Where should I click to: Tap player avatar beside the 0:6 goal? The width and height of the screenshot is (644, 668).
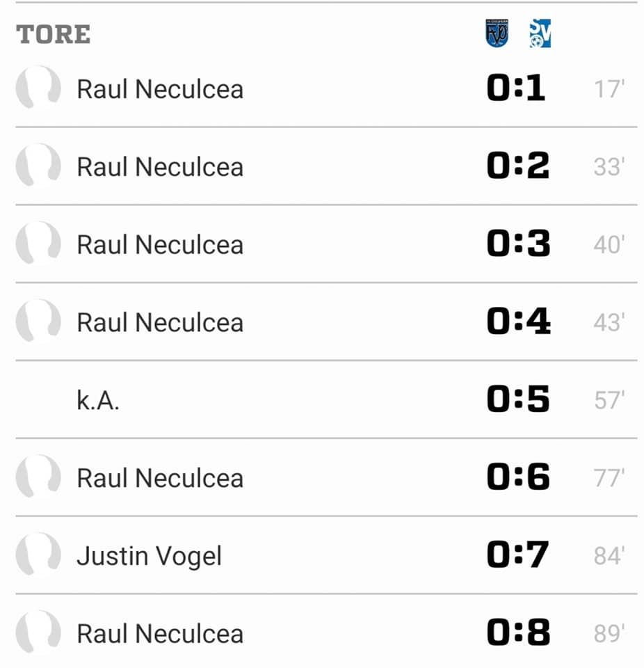[x=38, y=477]
